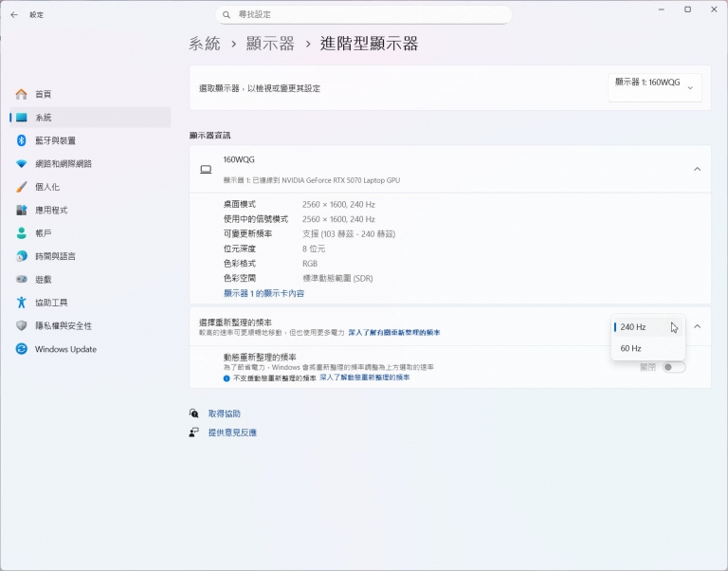Open 帳戶 person icon
728x571 pixels.
(22, 233)
